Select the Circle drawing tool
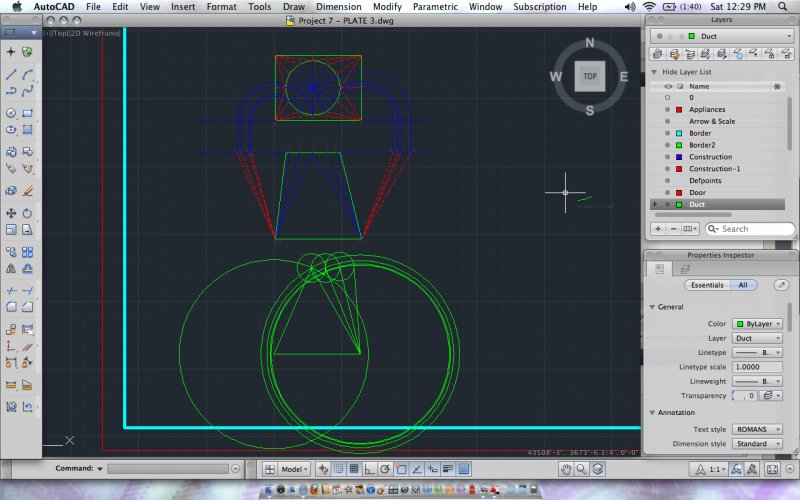 click(11, 113)
